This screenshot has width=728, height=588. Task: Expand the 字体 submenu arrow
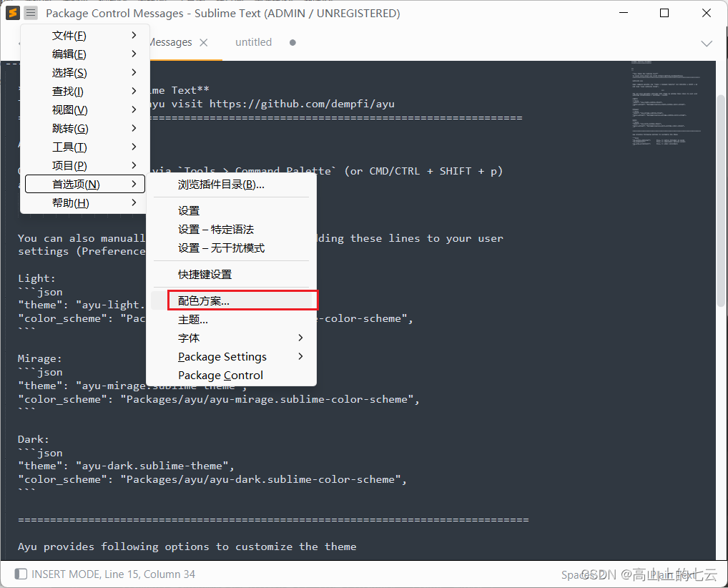click(x=300, y=338)
